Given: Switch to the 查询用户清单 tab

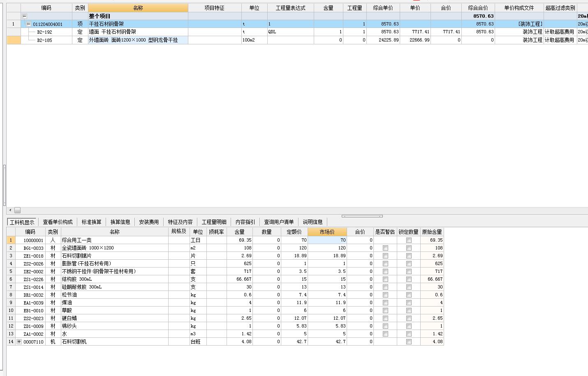Looking at the screenshot, I should 279,222.
